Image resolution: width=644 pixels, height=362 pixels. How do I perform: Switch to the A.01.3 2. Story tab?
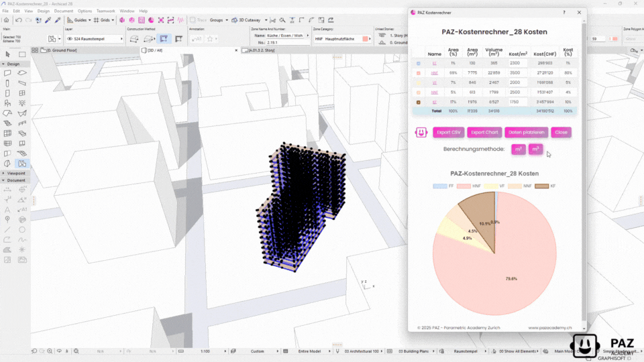(261, 50)
